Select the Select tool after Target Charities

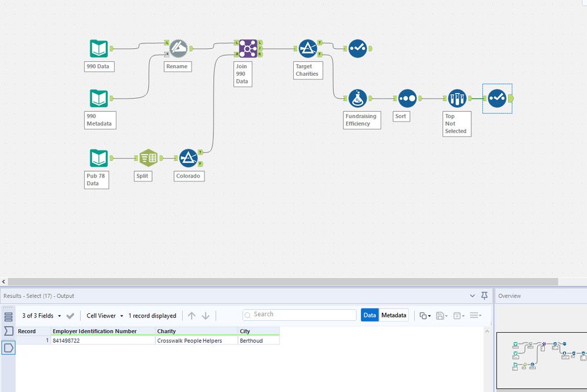[x=357, y=49]
